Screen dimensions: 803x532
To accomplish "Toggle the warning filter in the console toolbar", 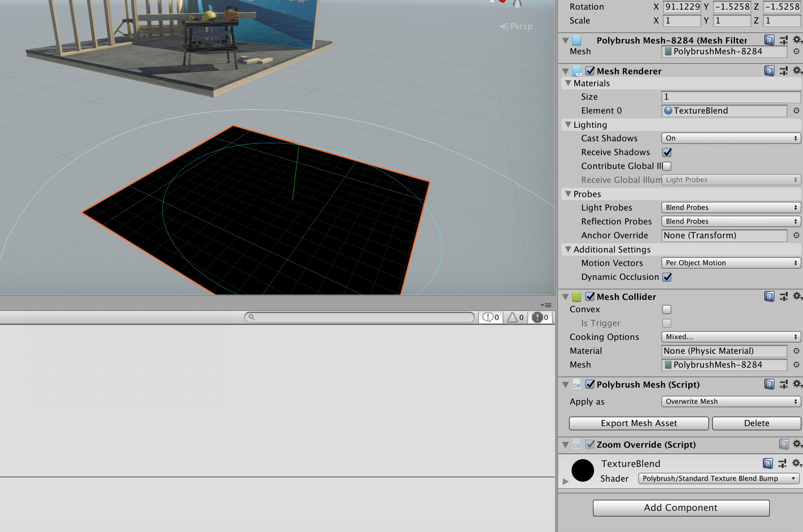I will [515, 317].
